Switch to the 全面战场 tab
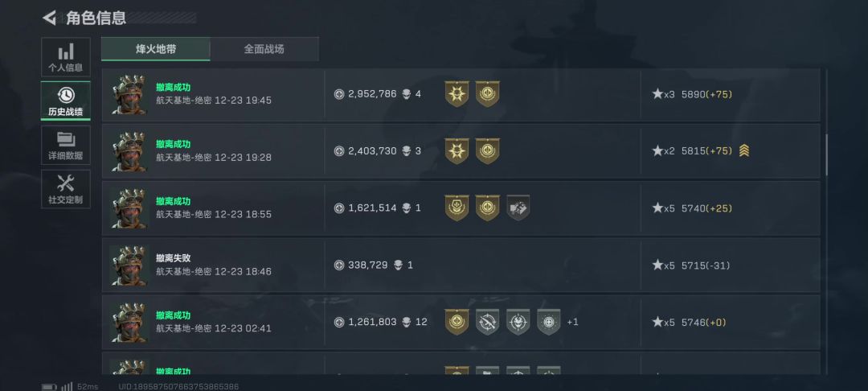This screenshot has height=391, width=868. (x=264, y=49)
